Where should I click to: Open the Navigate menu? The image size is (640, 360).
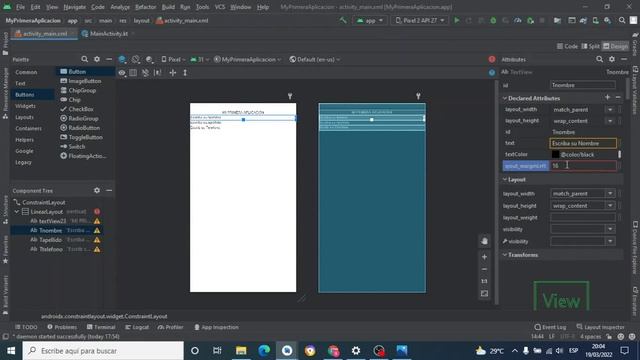75,7
